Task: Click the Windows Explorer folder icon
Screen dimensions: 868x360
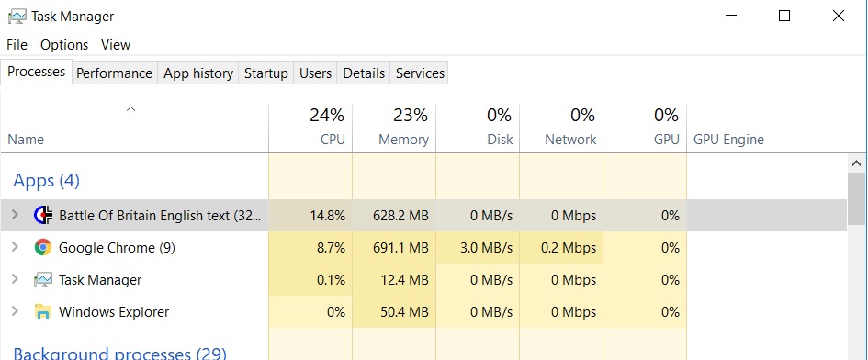Action: tap(43, 312)
